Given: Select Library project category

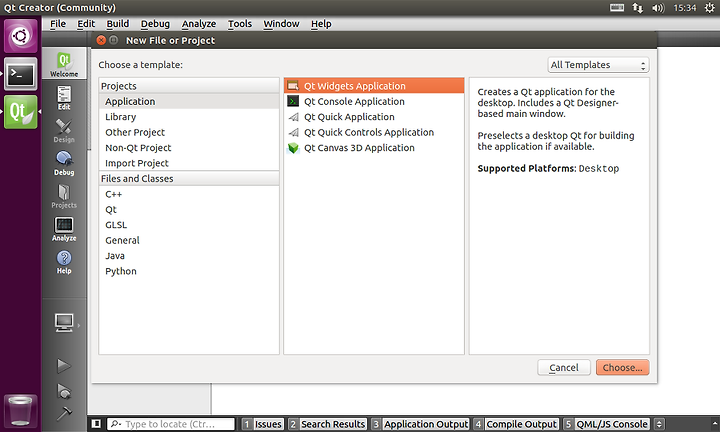Looking at the screenshot, I should pyautogui.click(x=189, y=117).
